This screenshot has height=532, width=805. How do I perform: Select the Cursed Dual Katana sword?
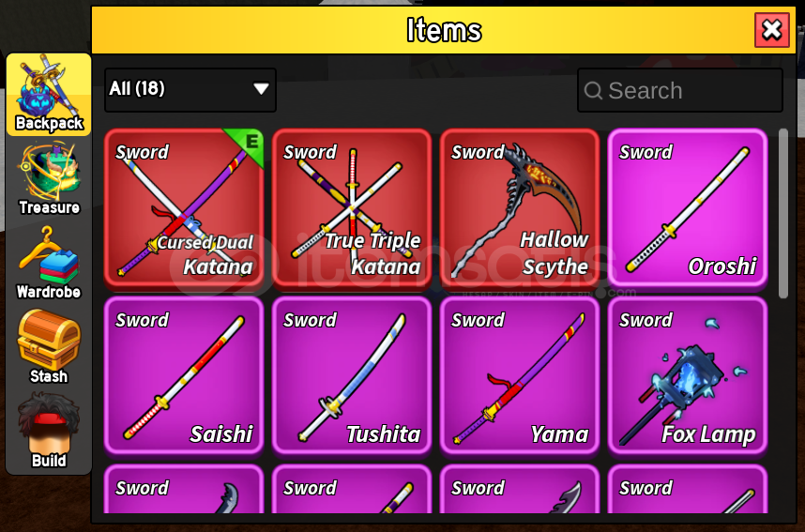pos(184,207)
